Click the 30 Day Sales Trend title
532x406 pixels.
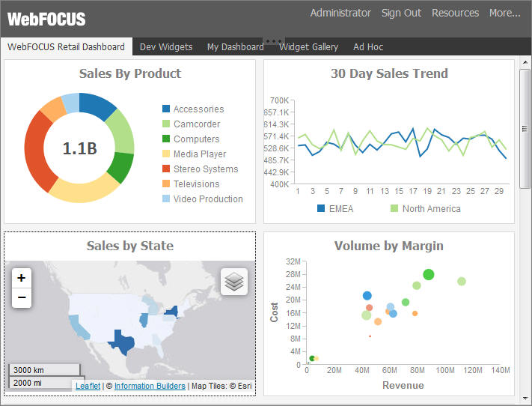(389, 73)
